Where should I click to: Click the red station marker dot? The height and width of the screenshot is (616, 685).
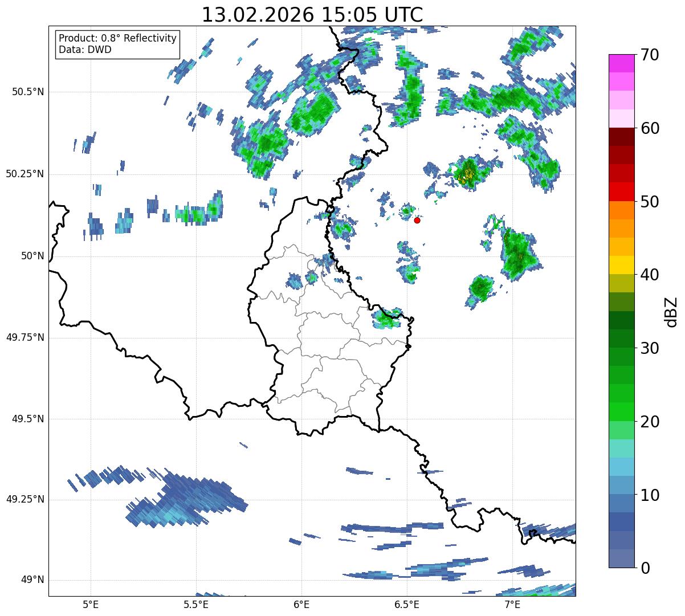pyautogui.click(x=417, y=220)
